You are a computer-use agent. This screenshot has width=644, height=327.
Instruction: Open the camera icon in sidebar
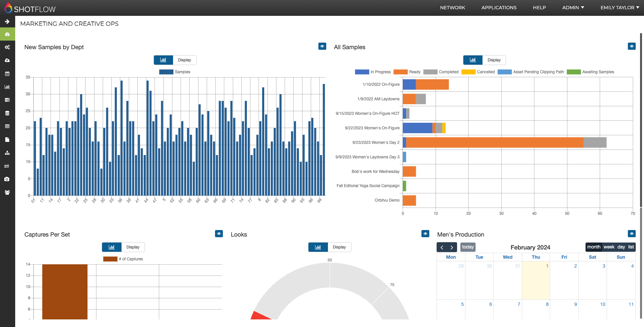pyautogui.click(x=7, y=179)
